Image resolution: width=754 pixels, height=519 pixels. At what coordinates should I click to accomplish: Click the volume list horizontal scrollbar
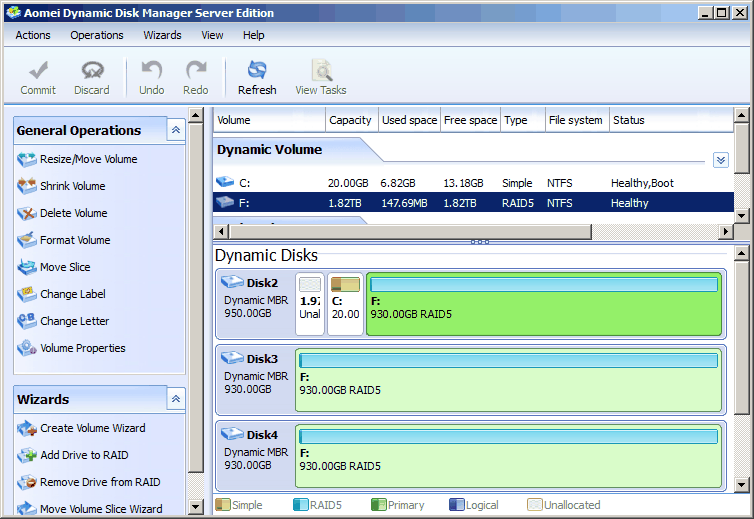pos(410,231)
